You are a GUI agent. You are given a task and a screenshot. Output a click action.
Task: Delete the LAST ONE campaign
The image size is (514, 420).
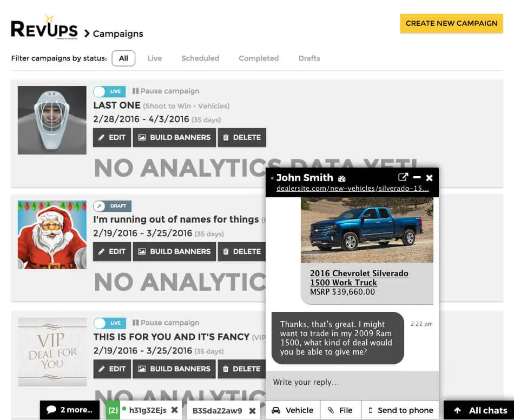tap(242, 138)
